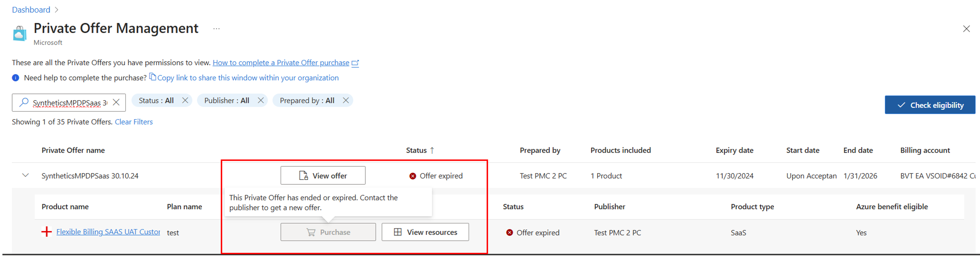The height and width of the screenshot is (256, 980).
Task: Click the search magnifier icon
Action: (x=24, y=102)
